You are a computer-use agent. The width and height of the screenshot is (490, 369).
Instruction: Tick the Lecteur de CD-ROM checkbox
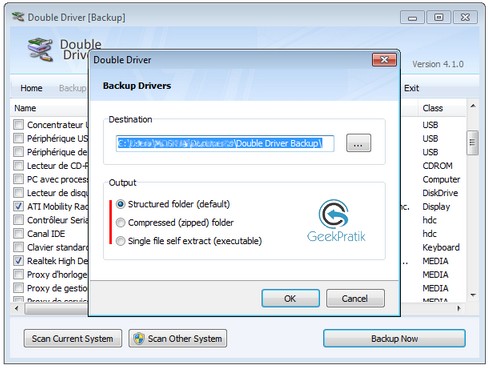coord(18,165)
